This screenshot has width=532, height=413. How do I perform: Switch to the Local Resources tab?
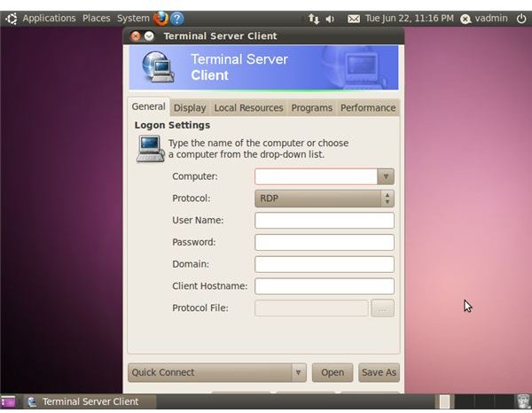coord(248,108)
